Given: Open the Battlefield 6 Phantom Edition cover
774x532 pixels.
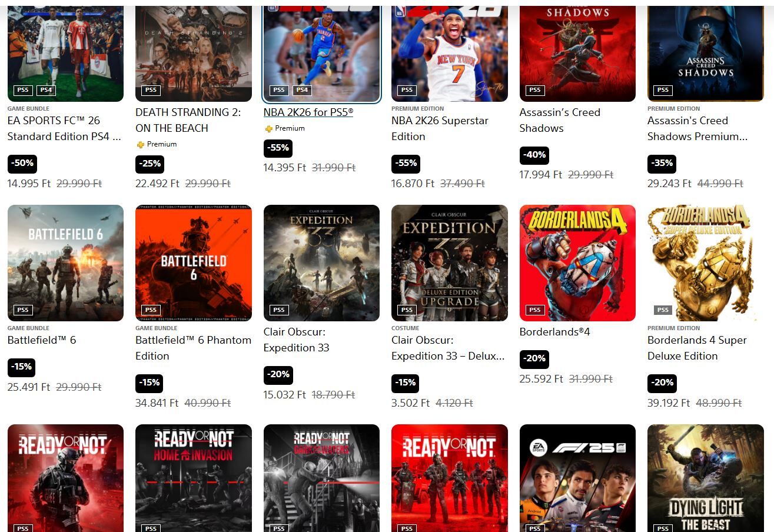Looking at the screenshot, I should pos(194,262).
